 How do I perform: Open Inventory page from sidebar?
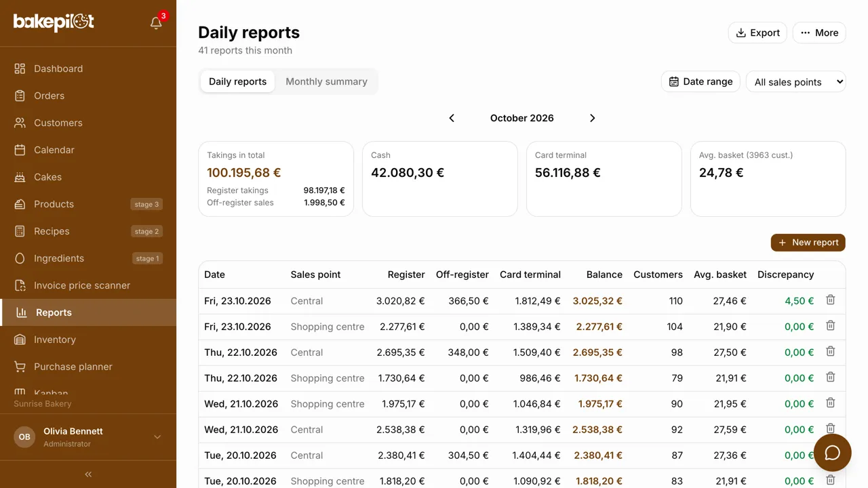(x=88, y=340)
